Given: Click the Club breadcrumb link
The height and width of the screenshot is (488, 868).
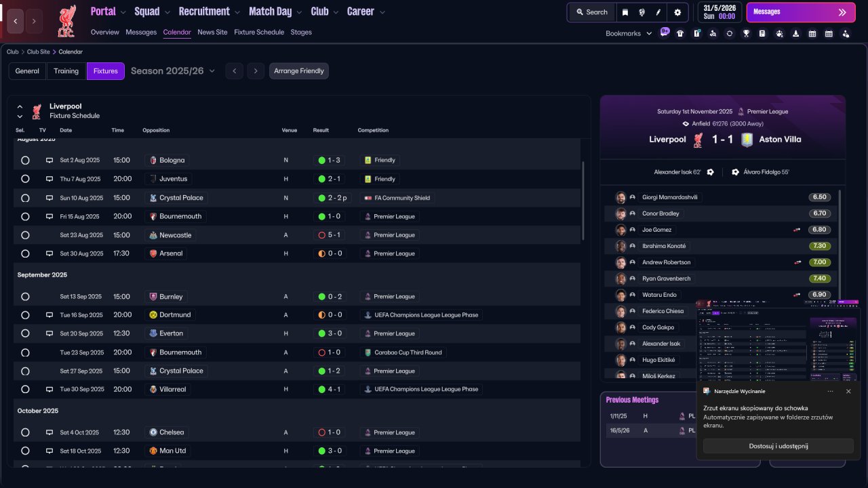Looking at the screenshot, I should (12, 52).
